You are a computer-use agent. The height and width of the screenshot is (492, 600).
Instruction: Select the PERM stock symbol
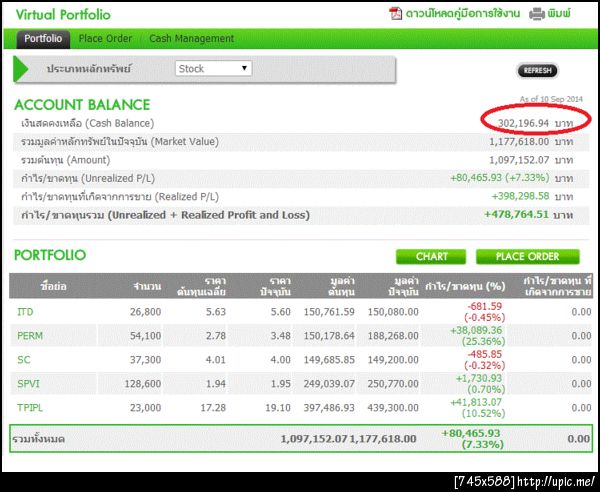(x=30, y=336)
